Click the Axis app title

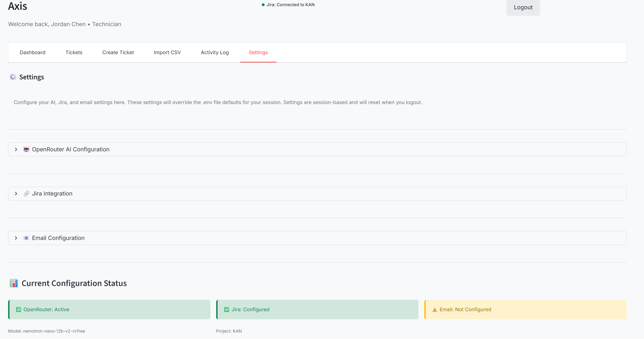pos(18,6)
